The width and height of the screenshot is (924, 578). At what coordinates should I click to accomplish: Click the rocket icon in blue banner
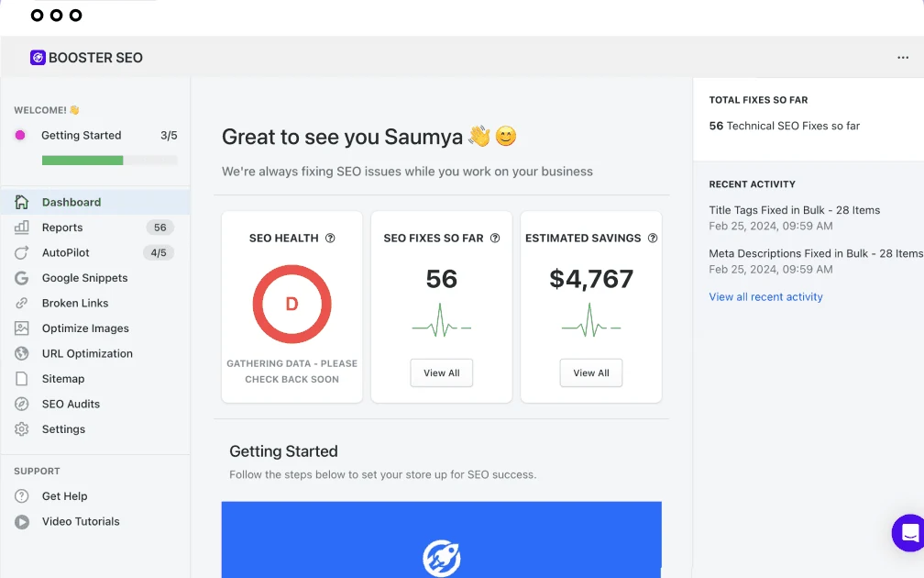pyautogui.click(x=442, y=558)
